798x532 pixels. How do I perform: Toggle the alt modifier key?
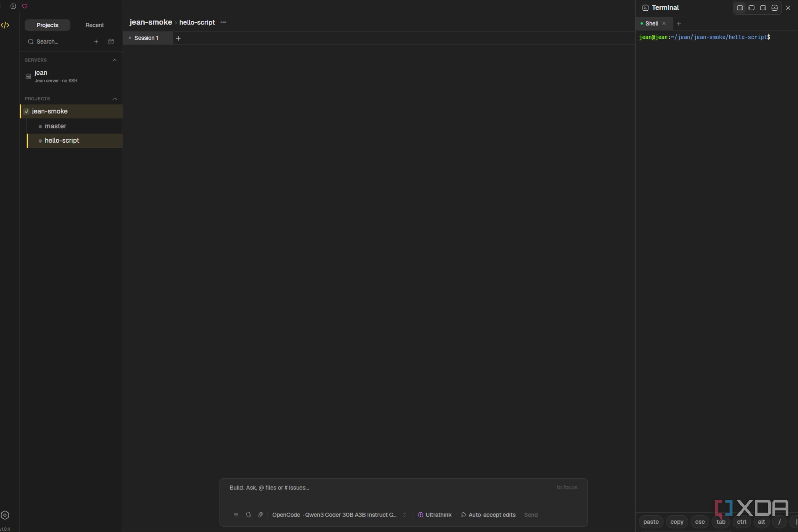(762, 522)
